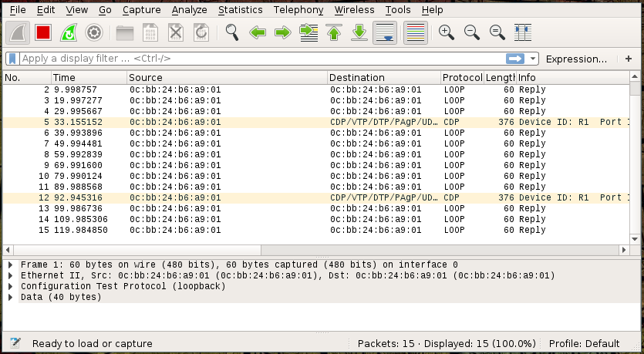Screen dimensions: 644x354
Task: Open the Analyze menu
Action: (189, 10)
